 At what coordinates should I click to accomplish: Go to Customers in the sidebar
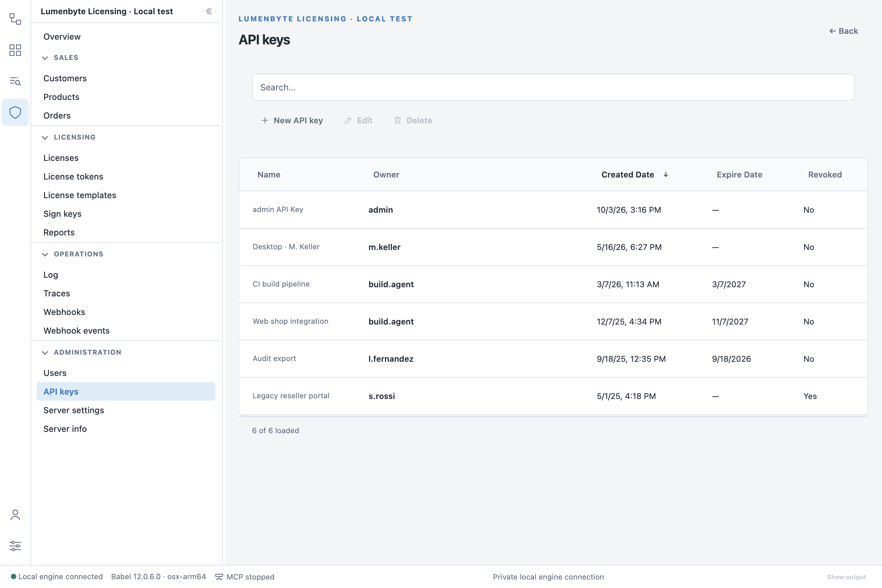(126, 78)
